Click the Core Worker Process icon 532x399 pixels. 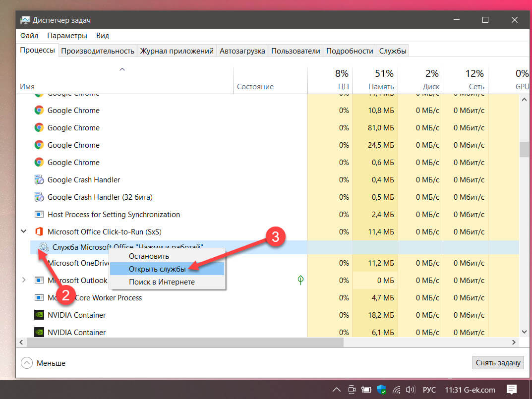(x=39, y=297)
